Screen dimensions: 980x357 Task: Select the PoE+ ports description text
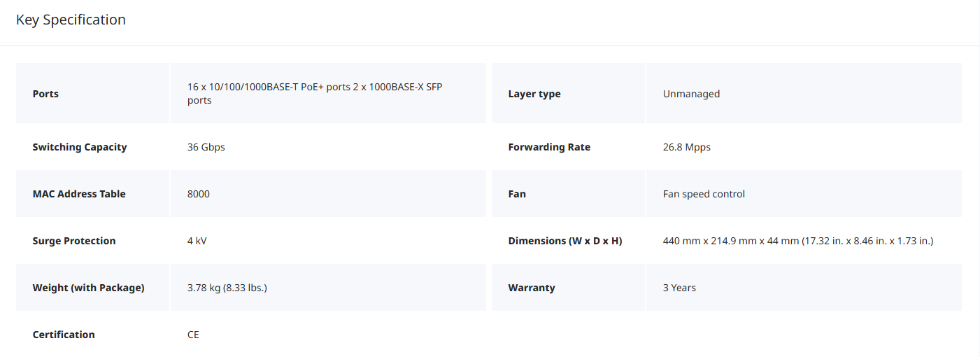[x=315, y=94]
